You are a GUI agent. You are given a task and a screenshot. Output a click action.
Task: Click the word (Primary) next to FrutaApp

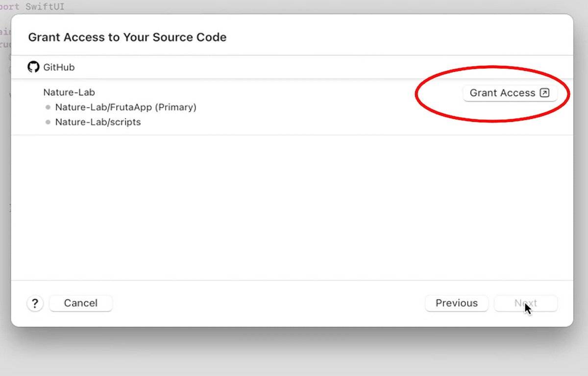click(175, 107)
